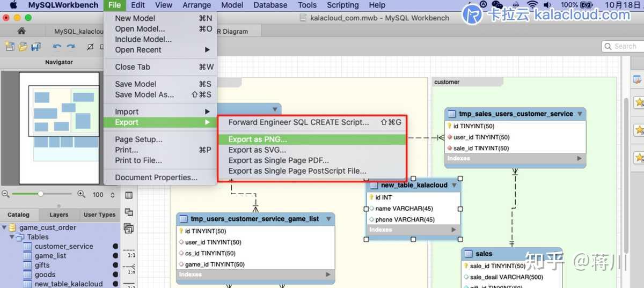Screen dimensions: 644x288
Task: Click the Tables folder icon
Action: click(x=20, y=237)
